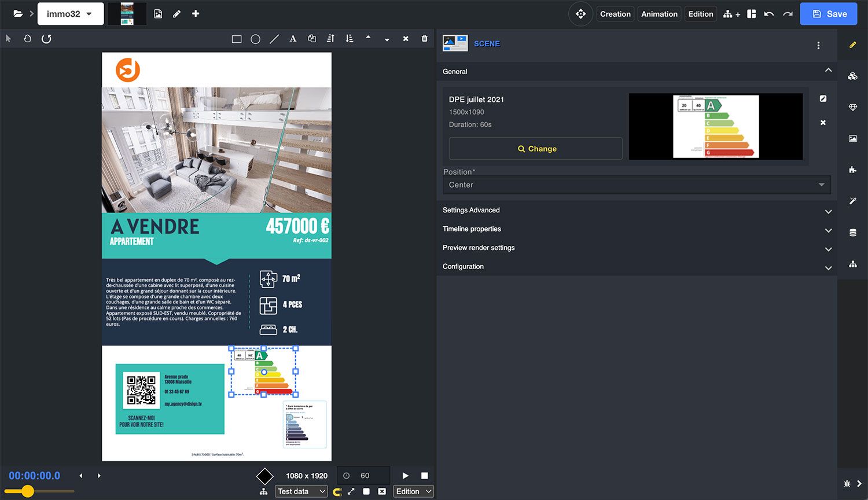The width and height of the screenshot is (868, 500).
Task: Select the rectangle shape tool
Action: coord(237,39)
